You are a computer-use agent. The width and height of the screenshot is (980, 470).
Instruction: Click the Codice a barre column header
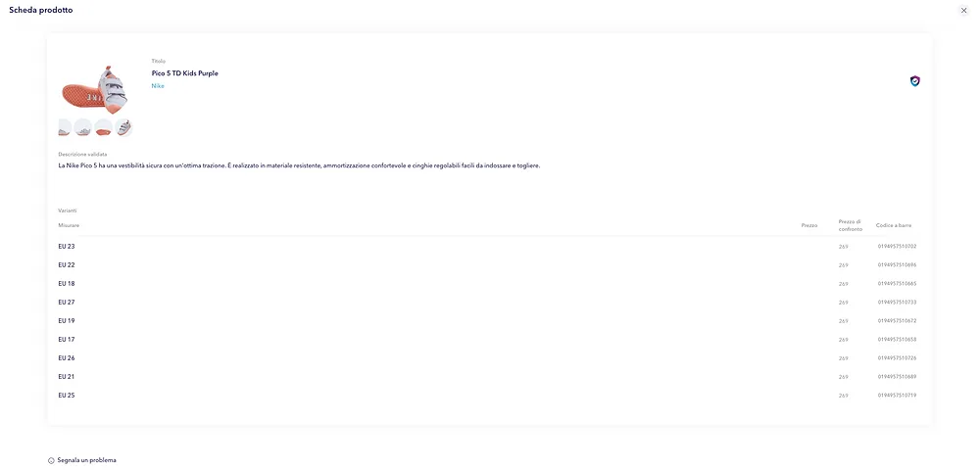(894, 225)
